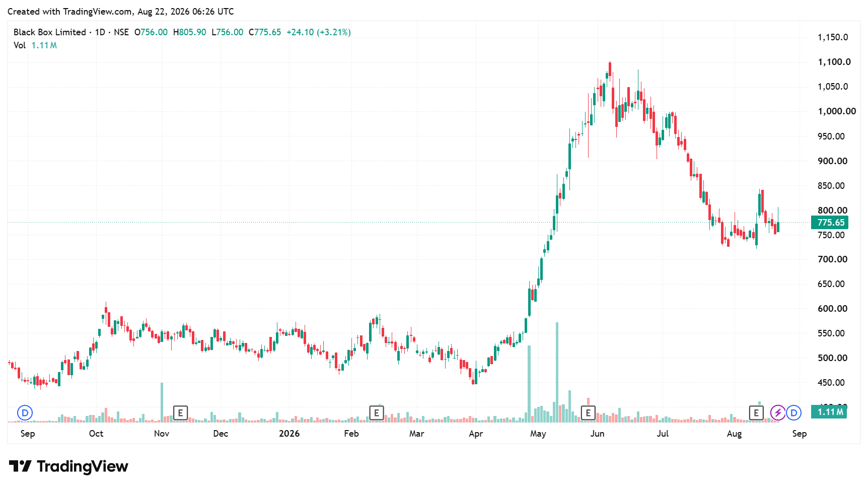
Task: Click the May time axis label
Action: (538, 434)
